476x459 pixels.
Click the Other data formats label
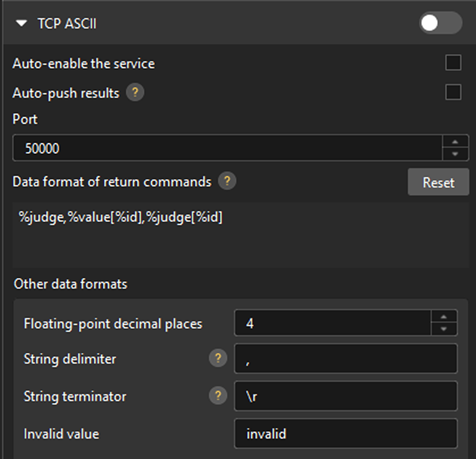[70, 284]
